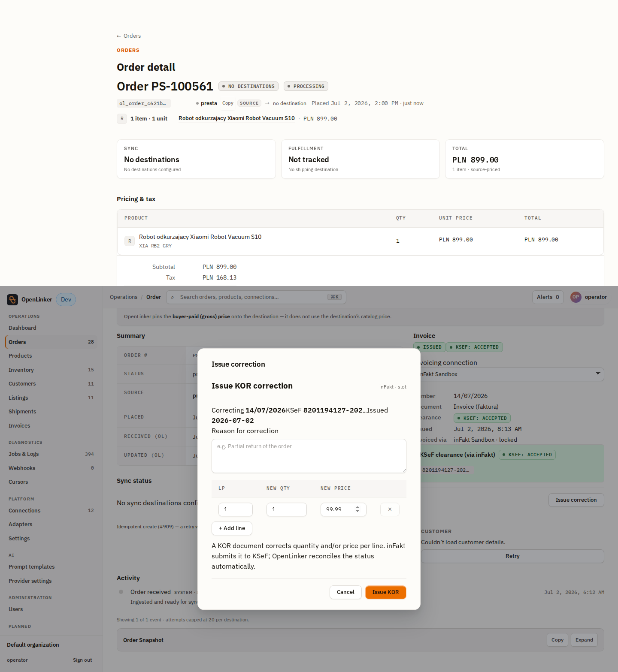Open Shipments in the sidebar
Viewport: 618px width, 672px height.
[51, 412]
